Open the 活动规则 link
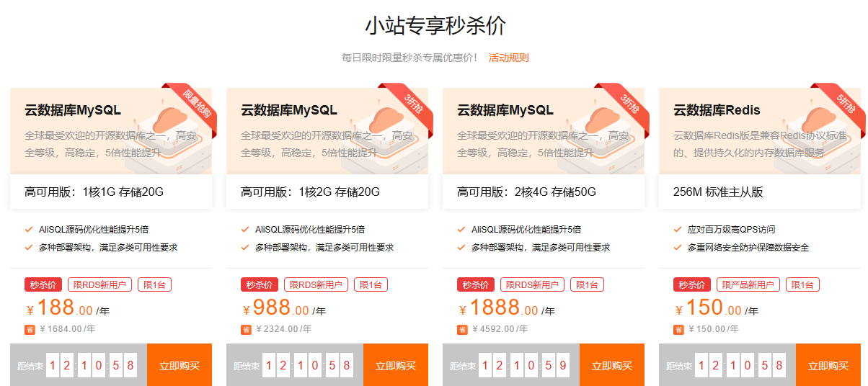The image size is (868, 386). click(508, 58)
